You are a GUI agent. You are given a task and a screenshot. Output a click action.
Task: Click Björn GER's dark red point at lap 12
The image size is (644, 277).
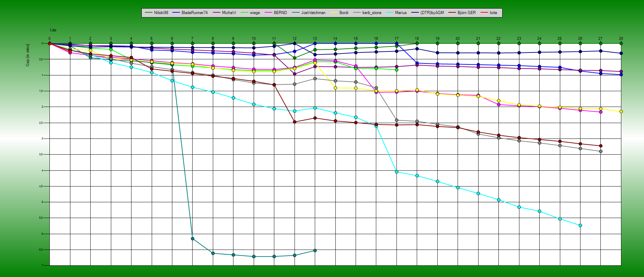[295, 122]
